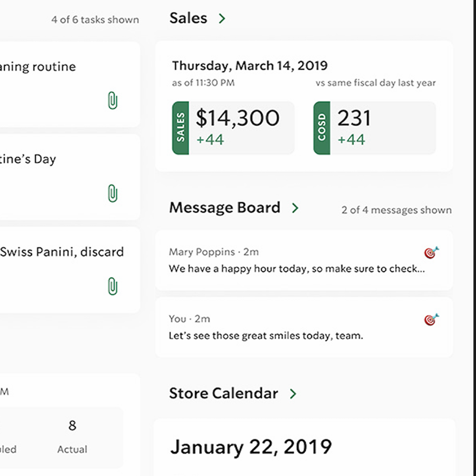Open Mary Poppins happy hour message
This screenshot has width=476, height=476.
297,269
